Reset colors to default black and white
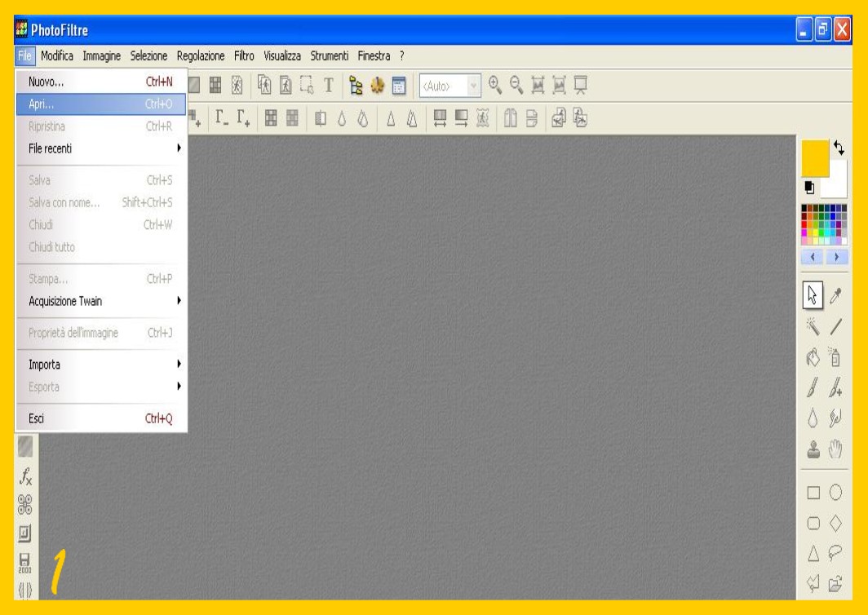868x615 pixels. coord(809,187)
